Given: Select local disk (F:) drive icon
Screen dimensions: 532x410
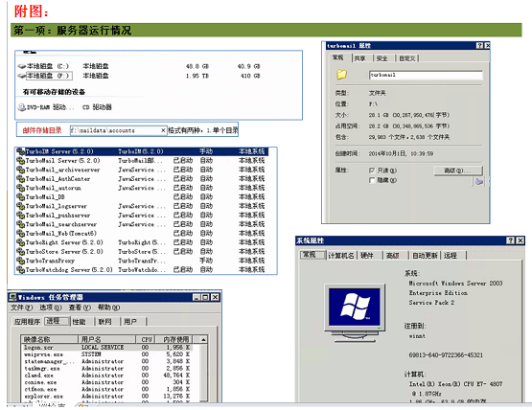Looking at the screenshot, I should pyautogui.click(x=22, y=76).
